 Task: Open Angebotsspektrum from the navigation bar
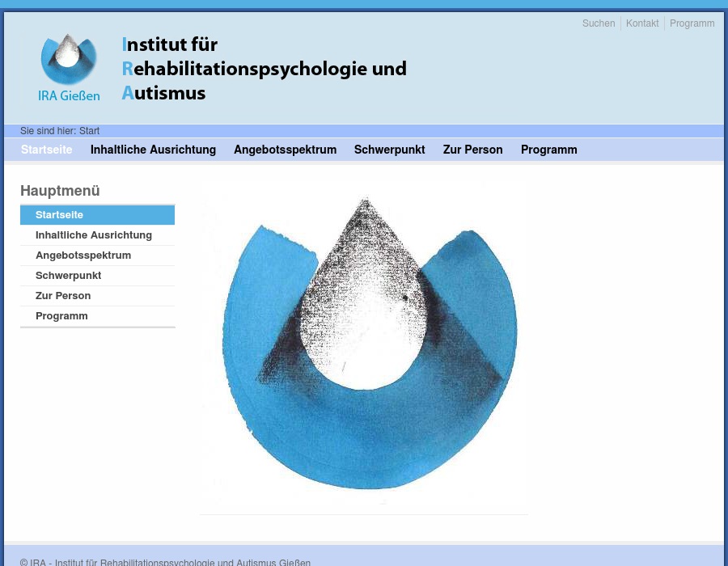[x=285, y=150]
